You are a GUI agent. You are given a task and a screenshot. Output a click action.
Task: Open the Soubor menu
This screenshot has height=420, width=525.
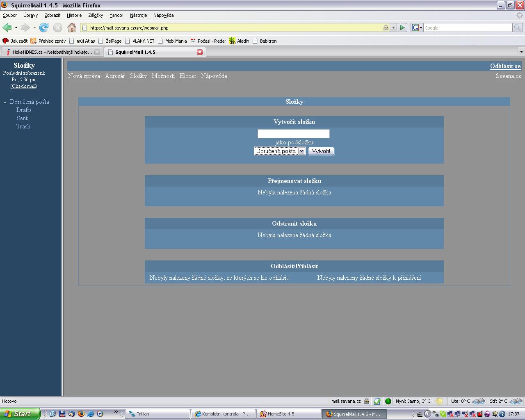(10, 15)
